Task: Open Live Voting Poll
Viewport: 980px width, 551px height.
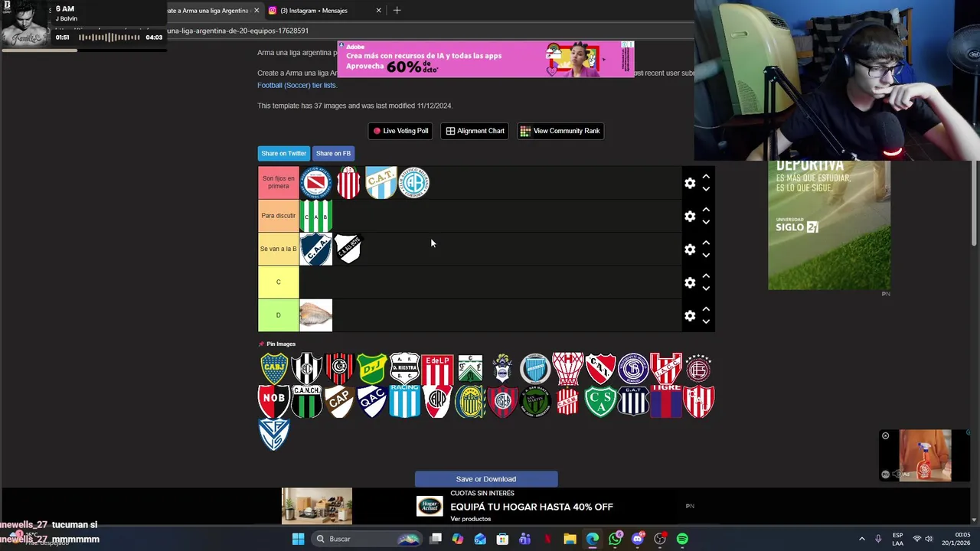Action: [400, 131]
